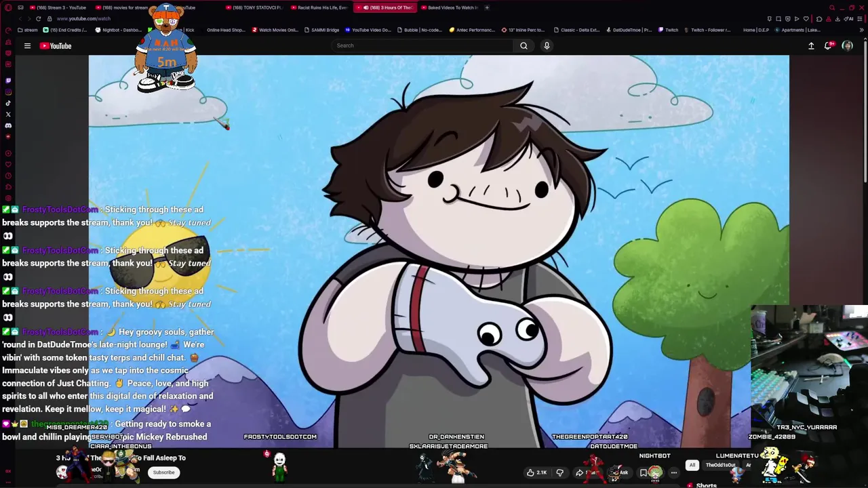The width and height of the screenshot is (868, 488).
Task: Click the magnifier search button
Action: 524,45
